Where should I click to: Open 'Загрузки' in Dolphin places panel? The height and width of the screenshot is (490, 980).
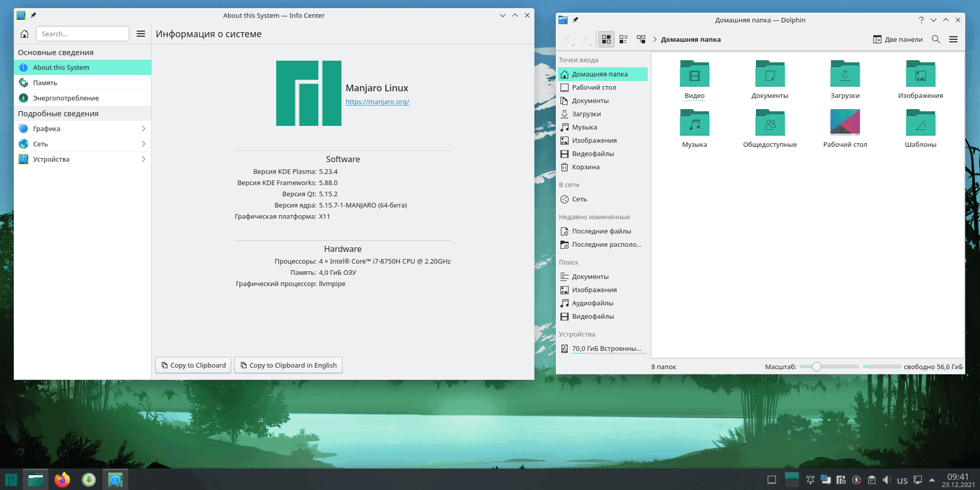602,114
